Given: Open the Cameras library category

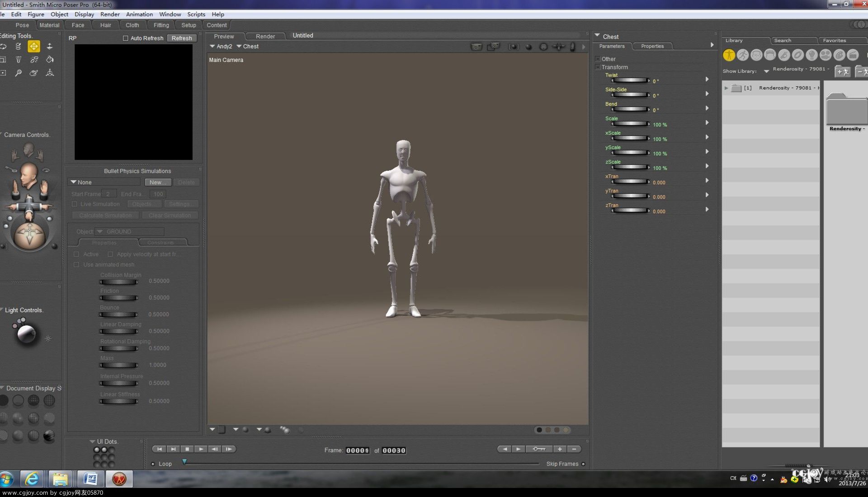Looking at the screenshot, I should 826,55.
